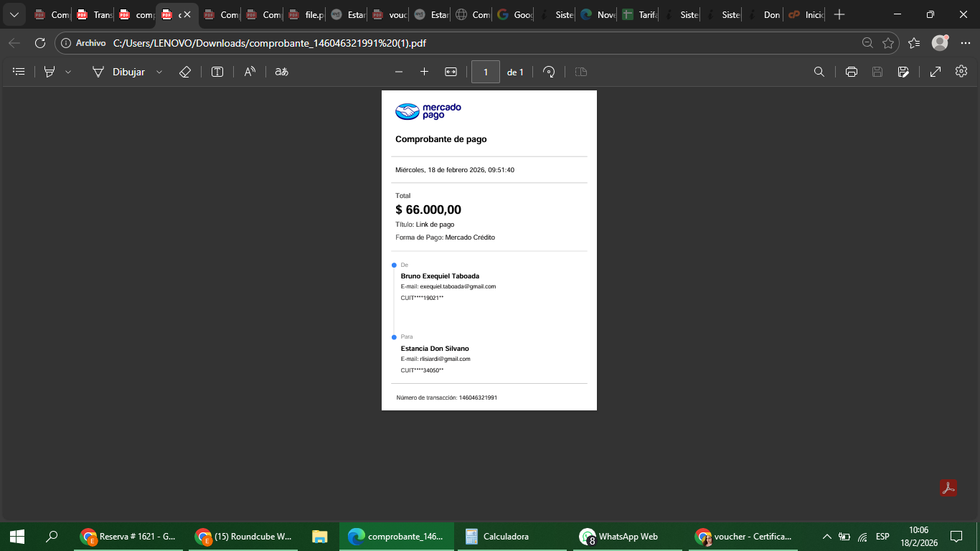980x551 pixels.
Task: Expand the highlighter options dropdown
Action: 68,72
